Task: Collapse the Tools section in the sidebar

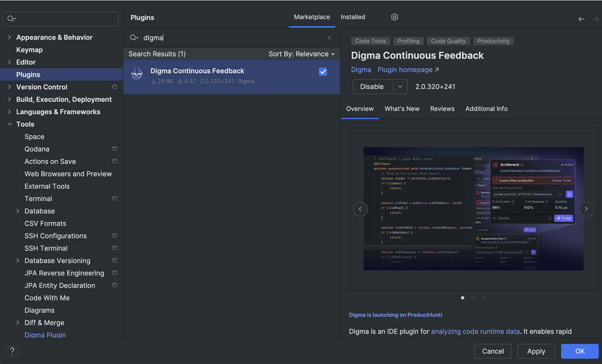Action: 9,124
